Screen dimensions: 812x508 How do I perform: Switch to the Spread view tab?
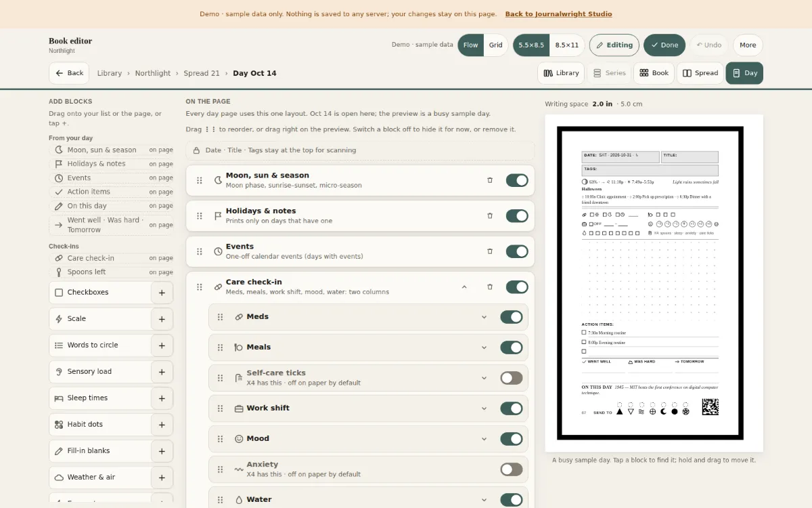click(700, 73)
